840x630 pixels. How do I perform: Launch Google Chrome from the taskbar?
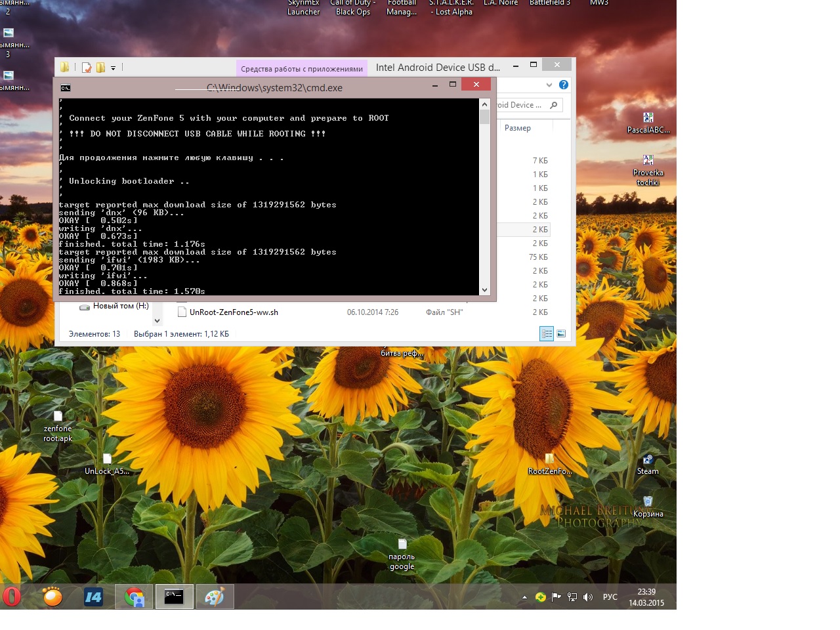[134, 597]
